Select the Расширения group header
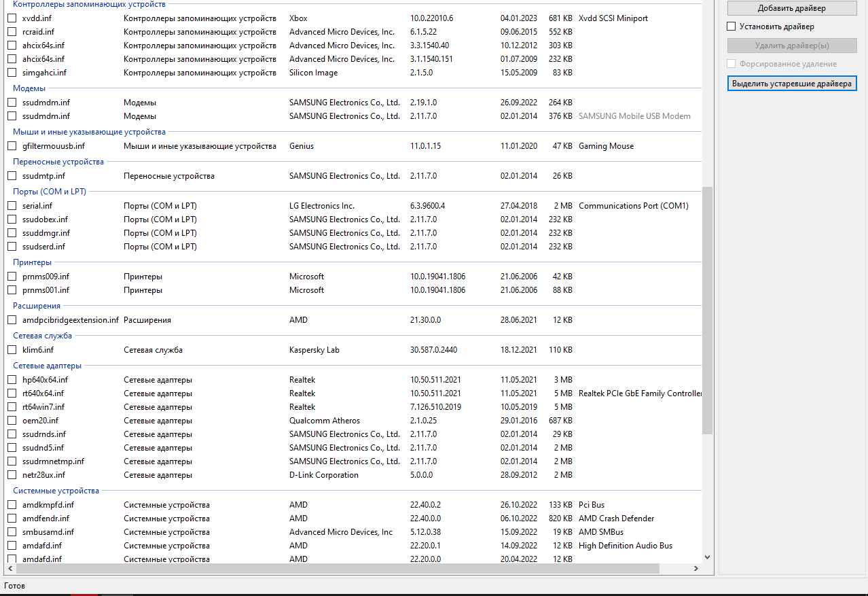Screen dimensions: 868x596 (x=37, y=306)
